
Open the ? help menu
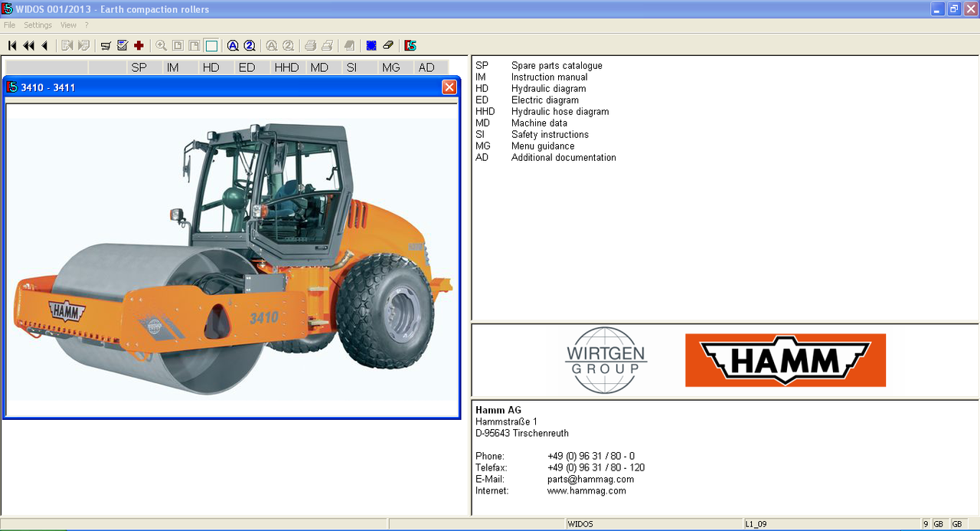click(87, 25)
